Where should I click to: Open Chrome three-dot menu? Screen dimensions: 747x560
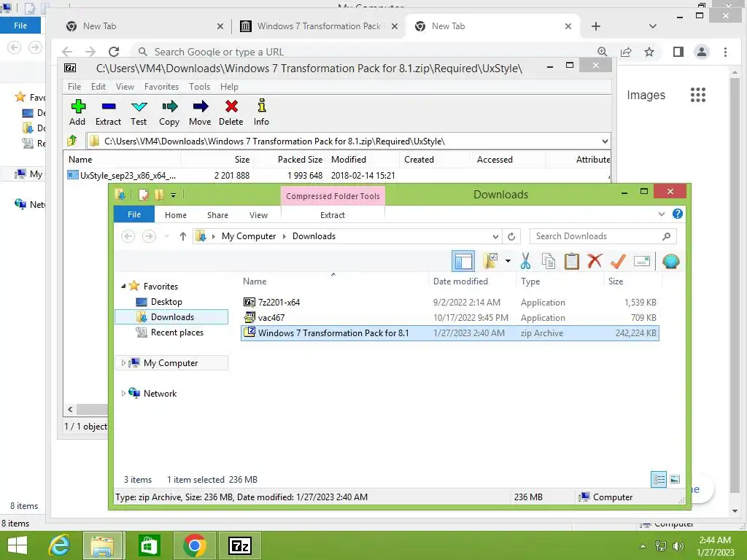point(725,52)
